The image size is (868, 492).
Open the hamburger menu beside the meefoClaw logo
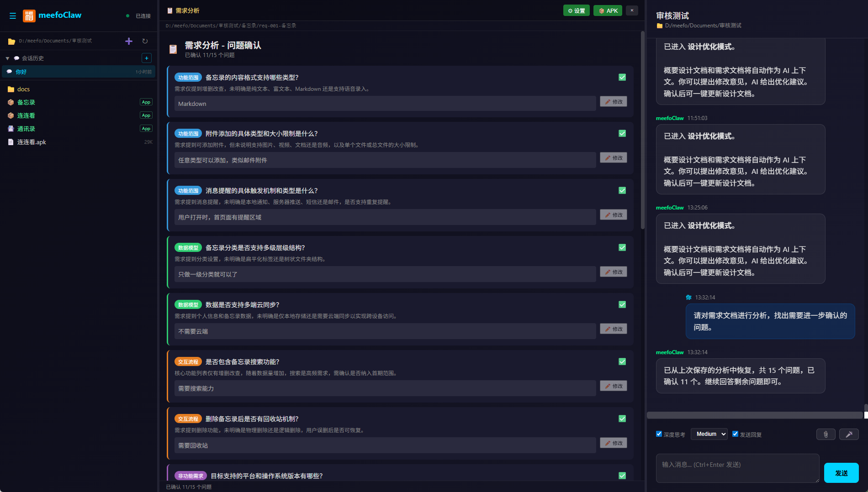click(x=13, y=16)
